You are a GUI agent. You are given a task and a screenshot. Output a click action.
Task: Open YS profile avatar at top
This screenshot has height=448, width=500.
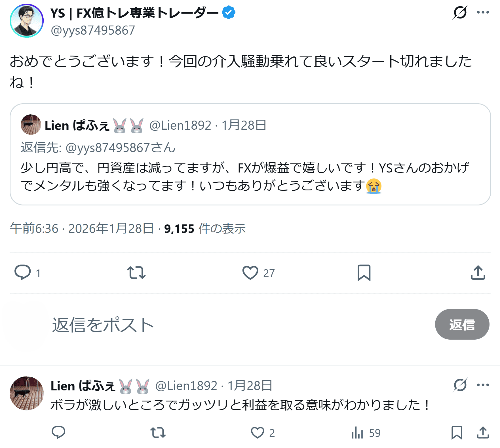click(27, 21)
